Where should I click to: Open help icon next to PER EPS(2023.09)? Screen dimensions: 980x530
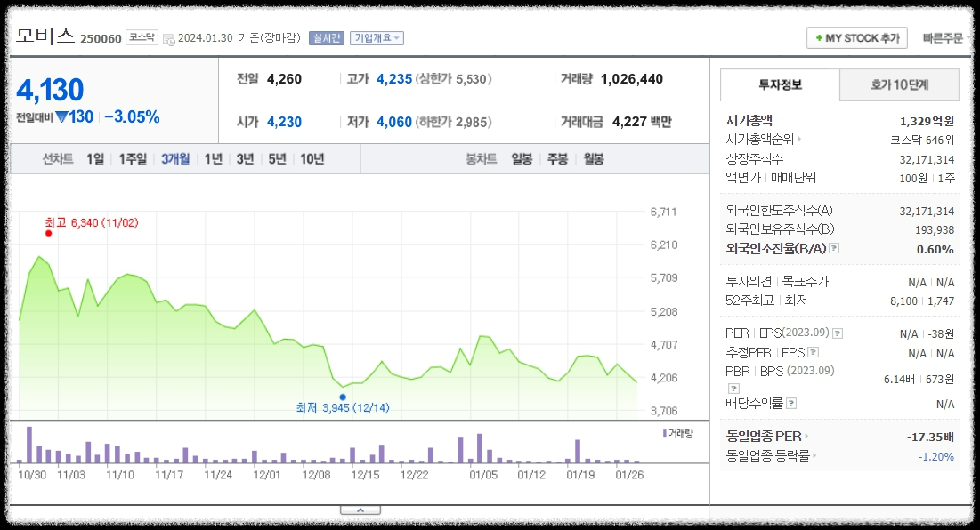838,333
